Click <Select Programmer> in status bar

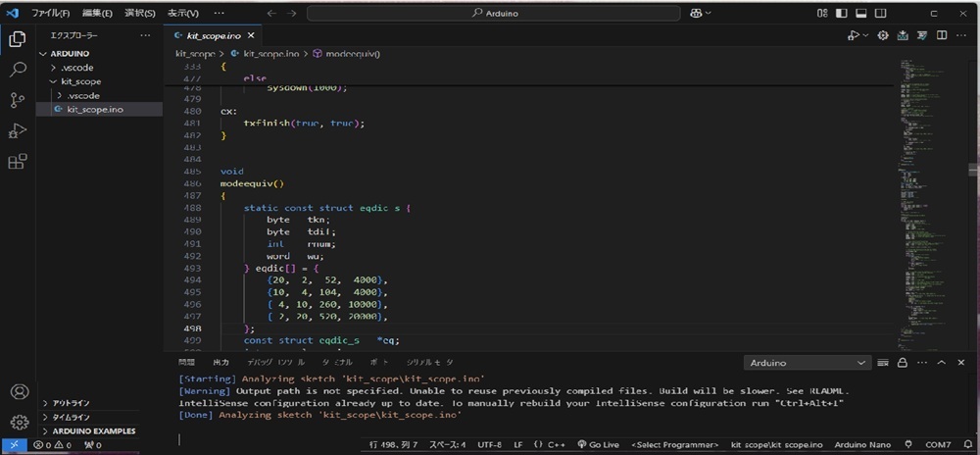tap(675, 445)
